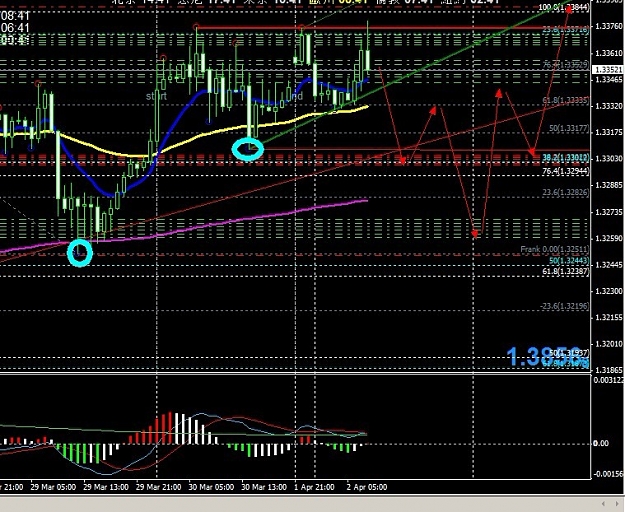Screen dimensions: 625x512
Task: Click price axis label 1.33320
Action: point(609,106)
